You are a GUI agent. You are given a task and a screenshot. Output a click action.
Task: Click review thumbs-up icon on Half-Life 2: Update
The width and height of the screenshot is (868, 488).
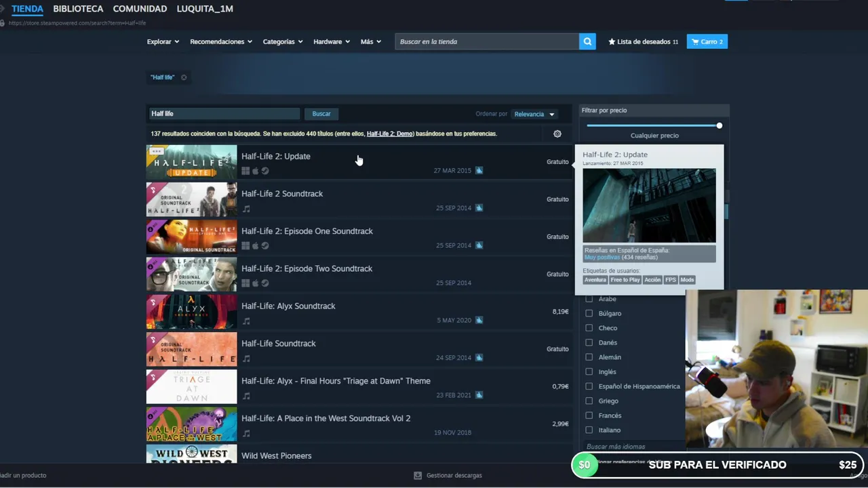tap(479, 170)
